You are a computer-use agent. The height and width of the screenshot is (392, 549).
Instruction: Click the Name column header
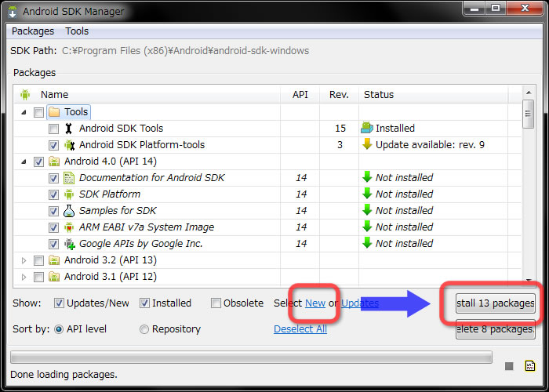click(x=147, y=95)
